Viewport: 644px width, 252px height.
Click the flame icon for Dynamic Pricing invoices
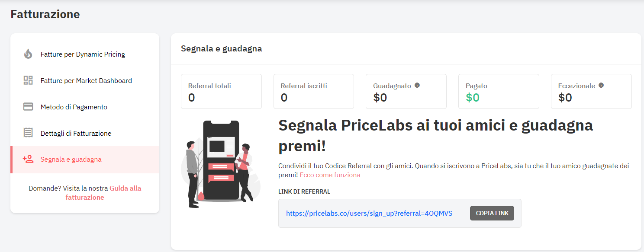tap(28, 54)
